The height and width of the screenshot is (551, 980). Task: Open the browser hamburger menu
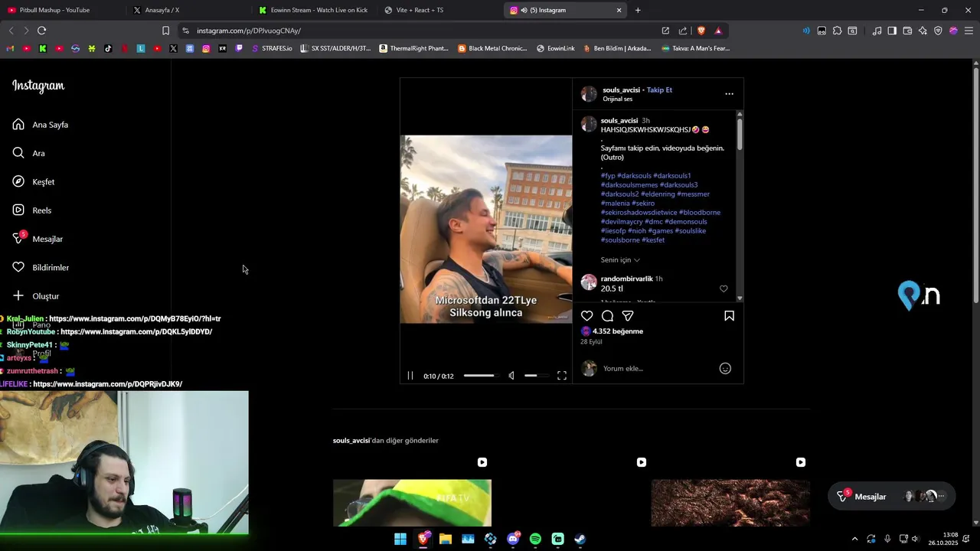click(969, 31)
